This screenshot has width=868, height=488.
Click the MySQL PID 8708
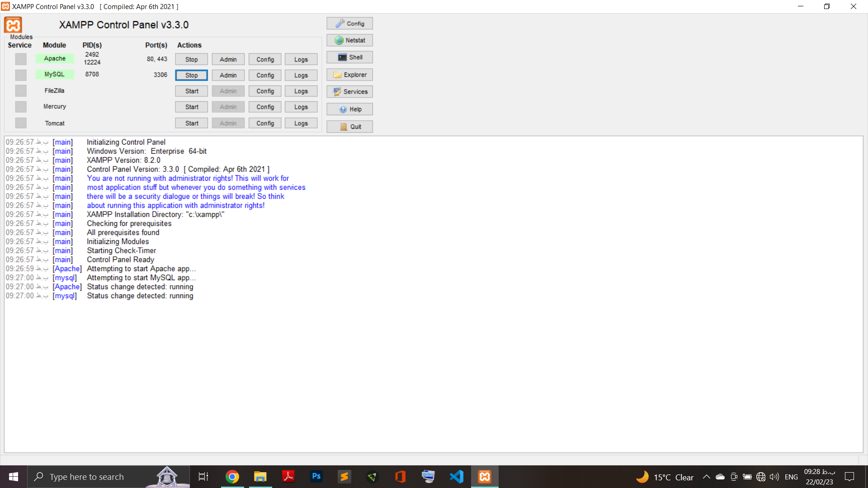92,74
